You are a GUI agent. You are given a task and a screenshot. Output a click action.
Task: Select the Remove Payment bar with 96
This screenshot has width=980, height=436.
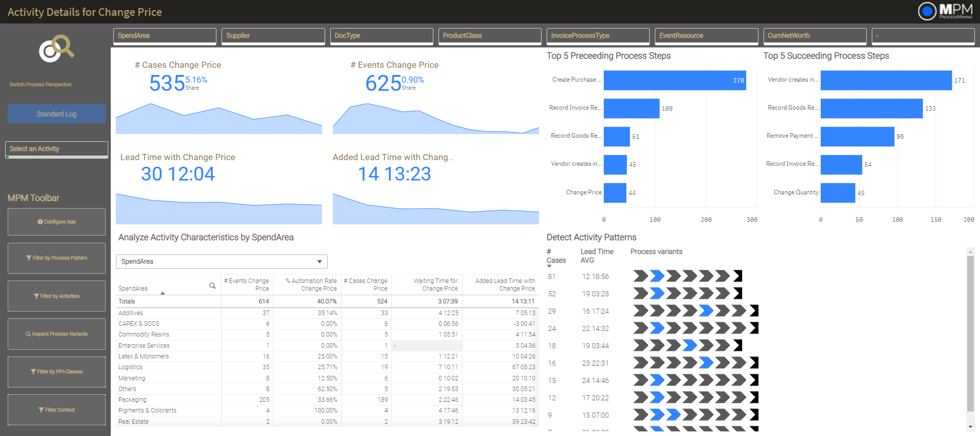point(857,136)
